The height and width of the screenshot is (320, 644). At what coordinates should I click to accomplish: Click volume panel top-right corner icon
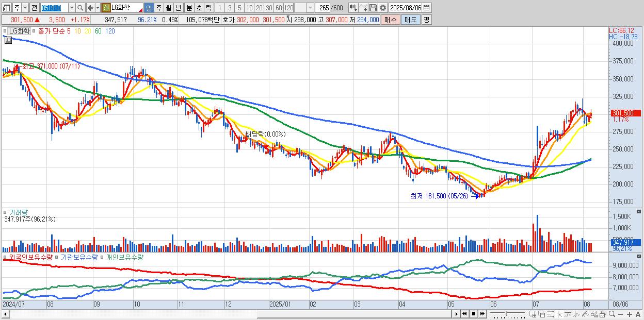[x=640, y=211]
